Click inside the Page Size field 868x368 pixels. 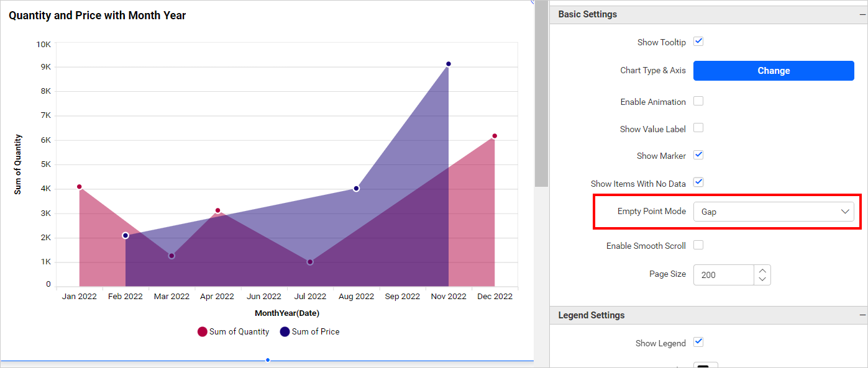click(724, 275)
